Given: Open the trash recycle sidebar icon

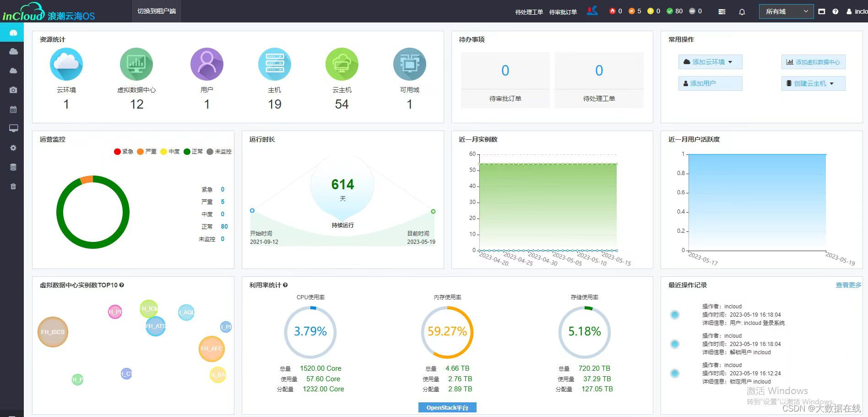Looking at the screenshot, I should [x=13, y=187].
